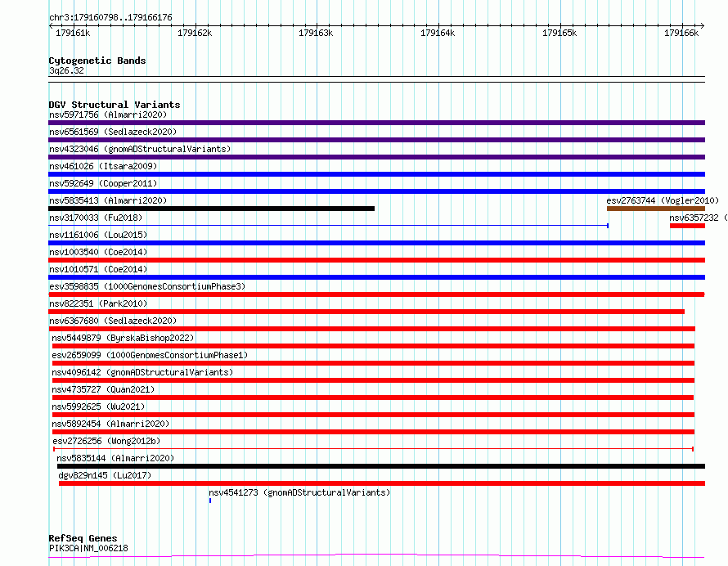Select the nsv592649 (Cooper2011) label
The height and width of the screenshot is (566, 728).
[103, 183]
